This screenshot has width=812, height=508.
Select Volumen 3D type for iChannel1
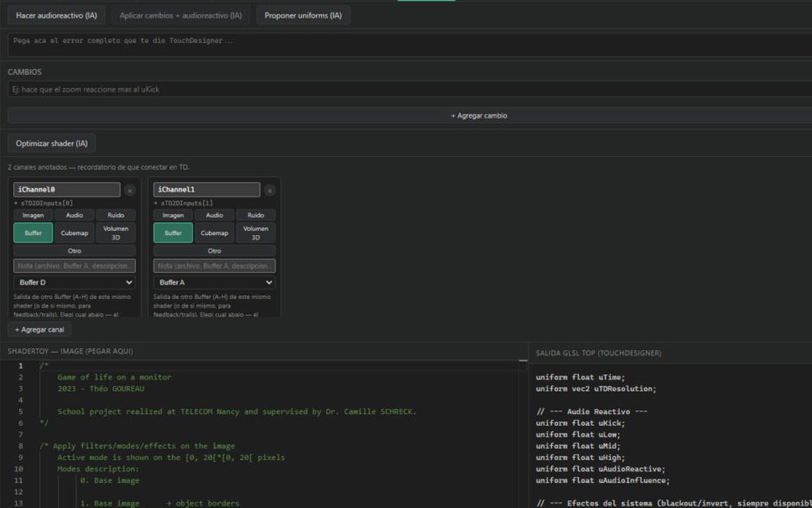coord(256,233)
